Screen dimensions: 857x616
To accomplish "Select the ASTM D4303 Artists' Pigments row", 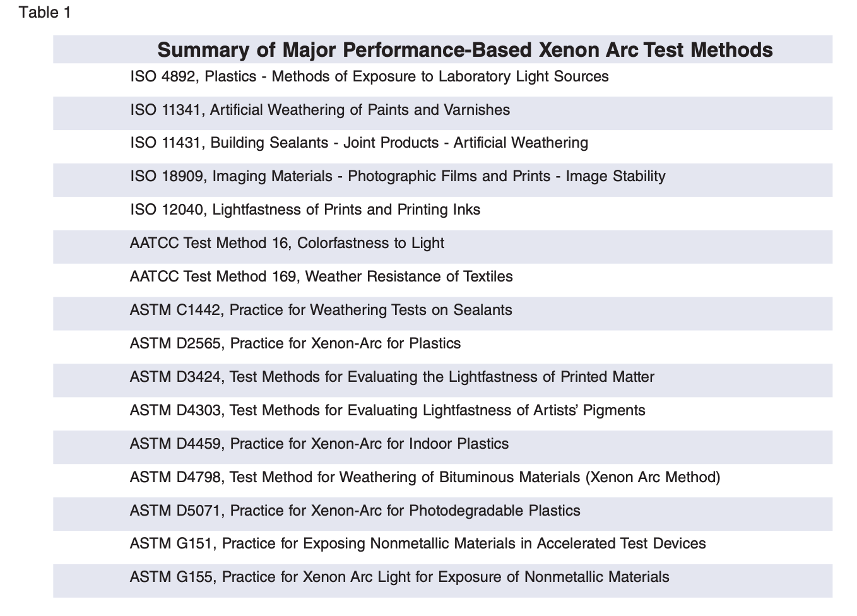I will tap(387, 411).
